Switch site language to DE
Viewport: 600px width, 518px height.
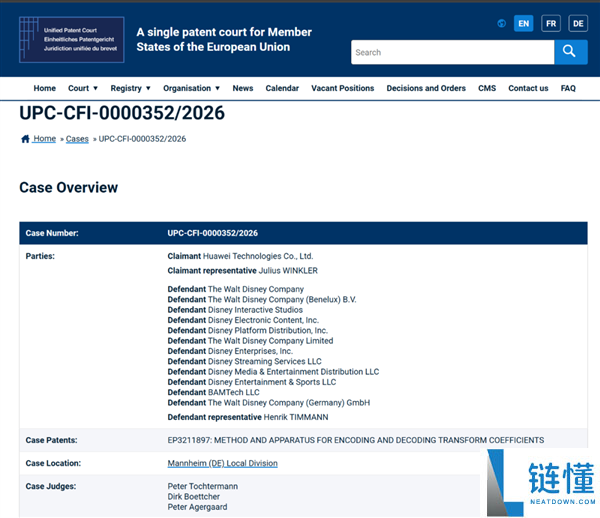click(x=578, y=24)
